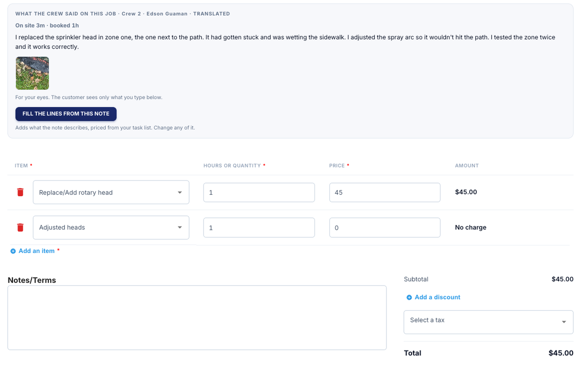Open the crew's job photo thumbnail
Image resolution: width=588 pixels, height=366 pixels.
[32, 73]
